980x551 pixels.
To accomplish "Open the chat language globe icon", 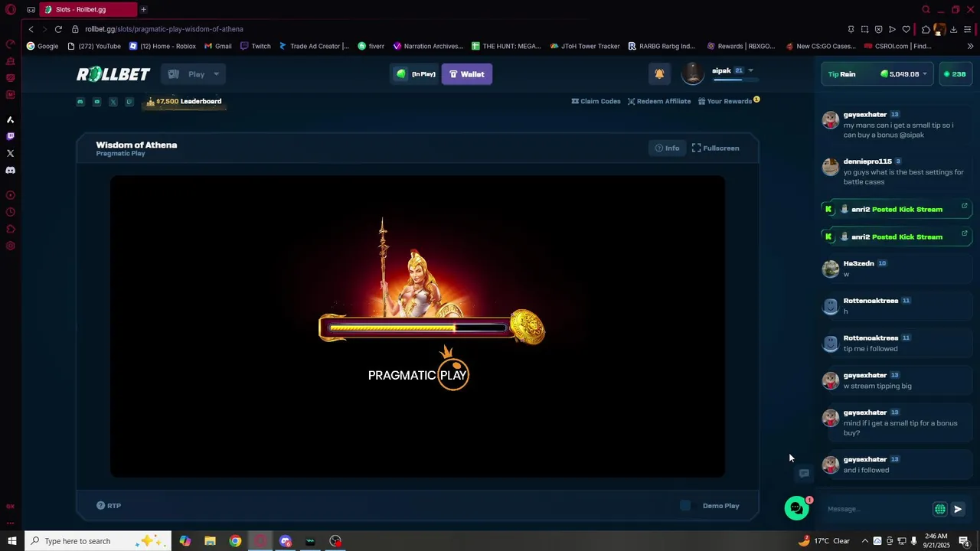I will [x=939, y=509].
